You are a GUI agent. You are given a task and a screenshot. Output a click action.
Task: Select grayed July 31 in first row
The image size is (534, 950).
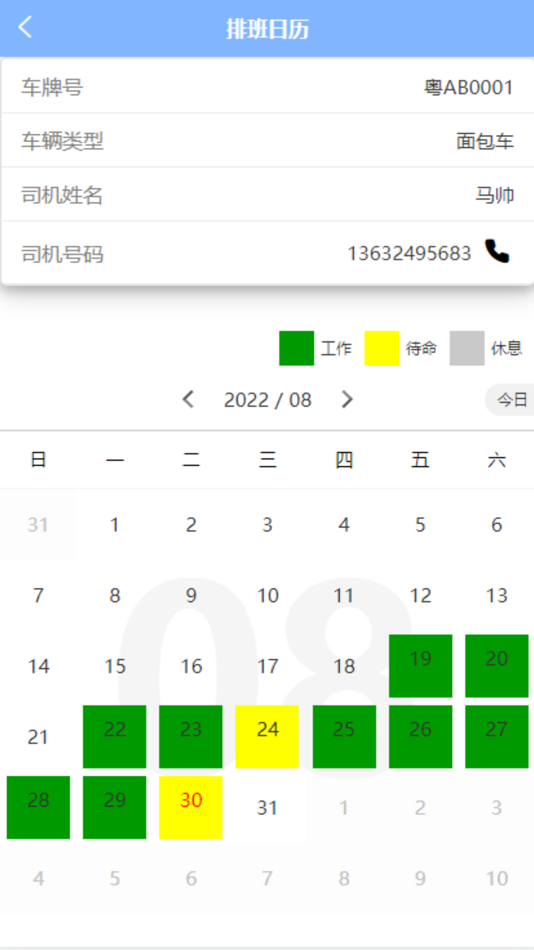point(38,524)
